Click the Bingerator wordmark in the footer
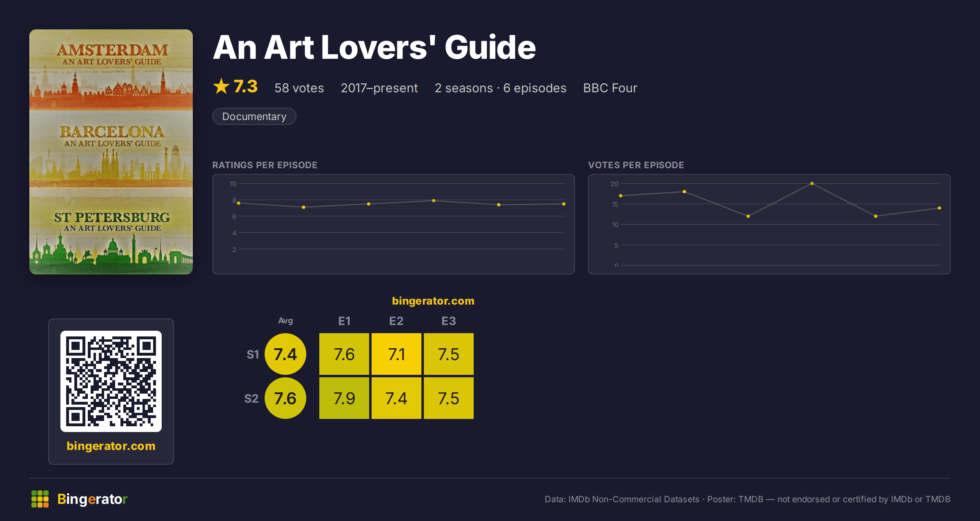This screenshot has width=980, height=521. [93, 499]
